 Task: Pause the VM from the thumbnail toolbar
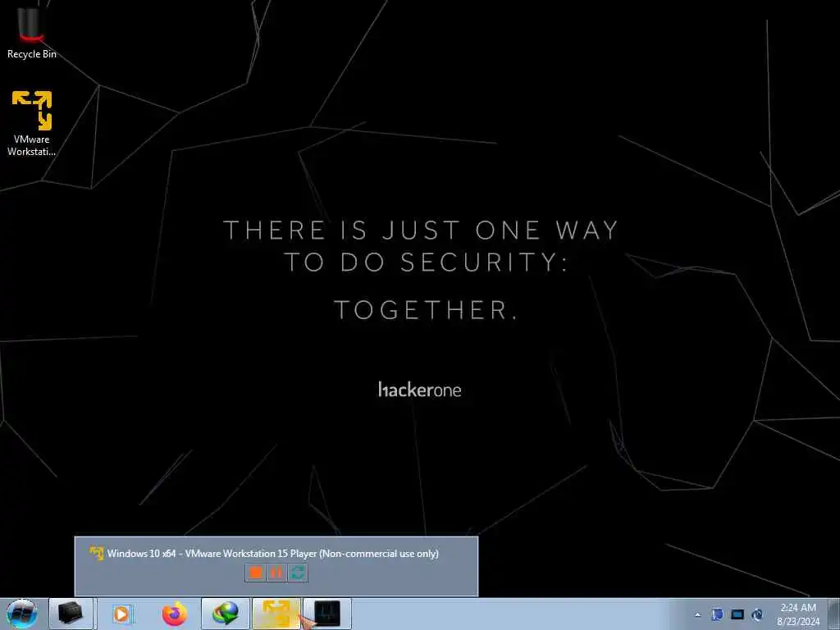click(x=276, y=572)
